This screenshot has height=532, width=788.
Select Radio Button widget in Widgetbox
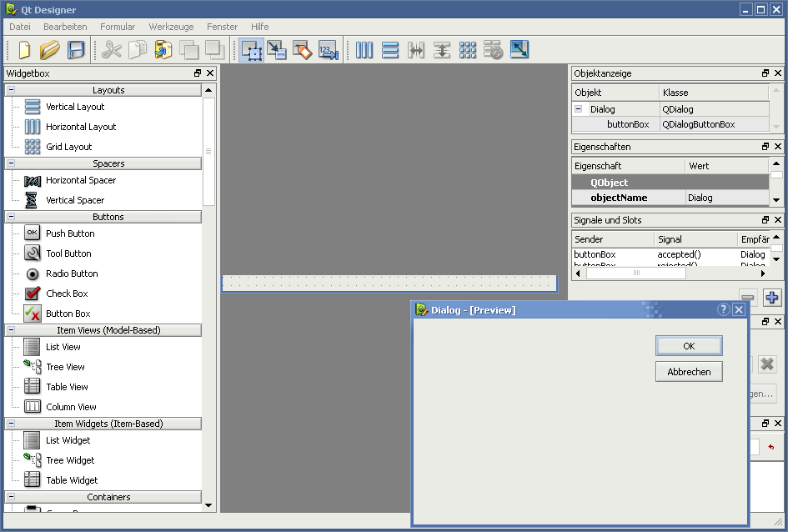72,274
